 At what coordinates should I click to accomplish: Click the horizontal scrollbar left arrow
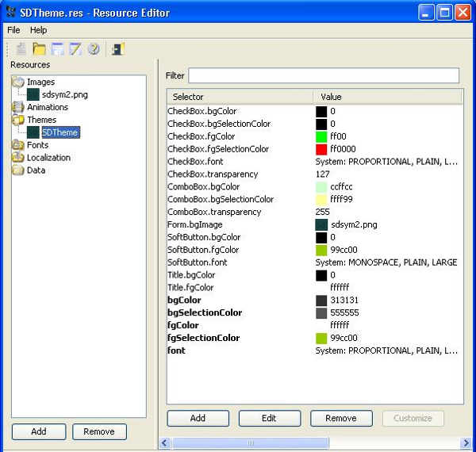(x=164, y=442)
